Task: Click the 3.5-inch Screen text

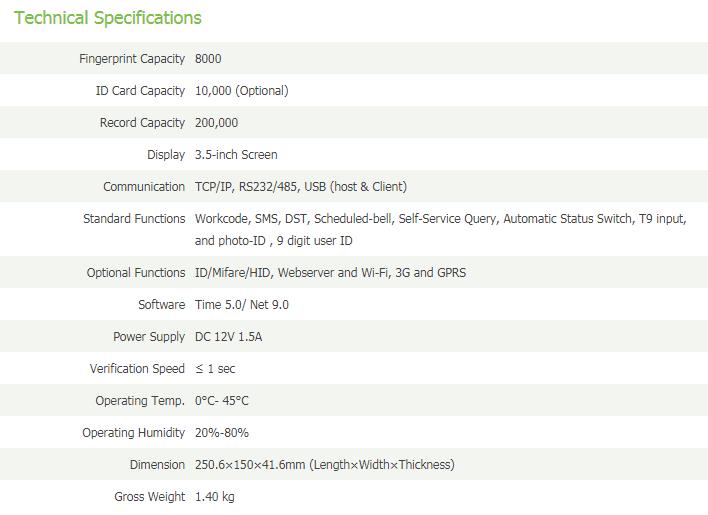Action: pos(236,155)
